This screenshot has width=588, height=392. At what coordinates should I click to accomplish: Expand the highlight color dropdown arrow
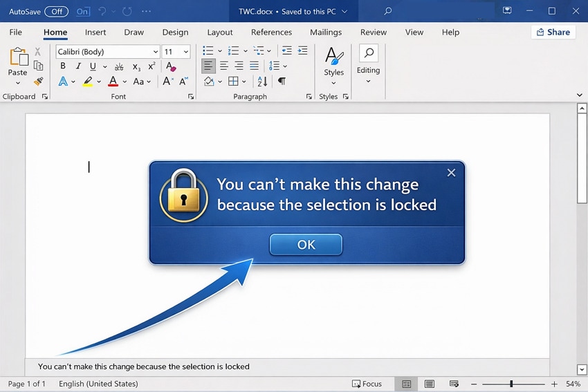tap(99, 82)
